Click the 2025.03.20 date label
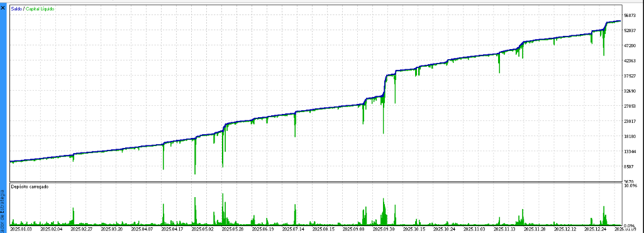 [112, 229]
